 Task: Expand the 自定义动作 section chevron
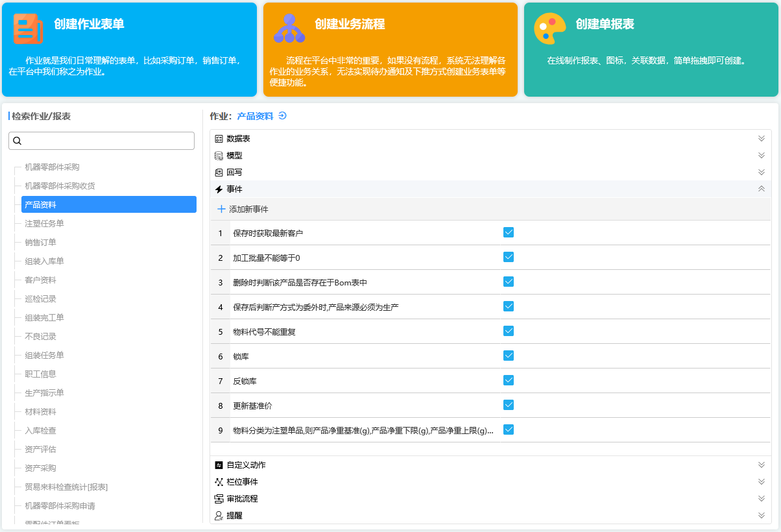[762, 465]
